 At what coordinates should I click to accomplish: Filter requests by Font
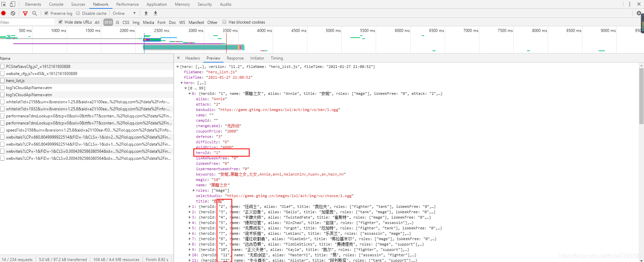coord(162,22)
